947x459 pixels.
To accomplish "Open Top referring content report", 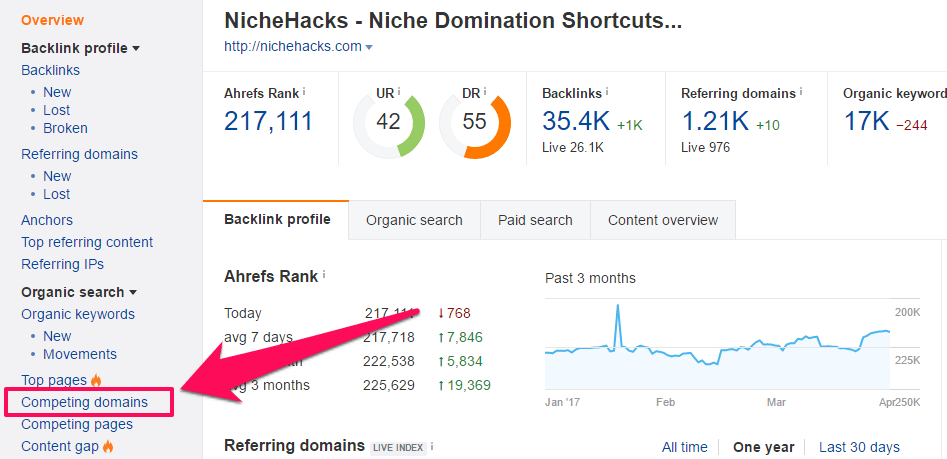I will [87, 242].
